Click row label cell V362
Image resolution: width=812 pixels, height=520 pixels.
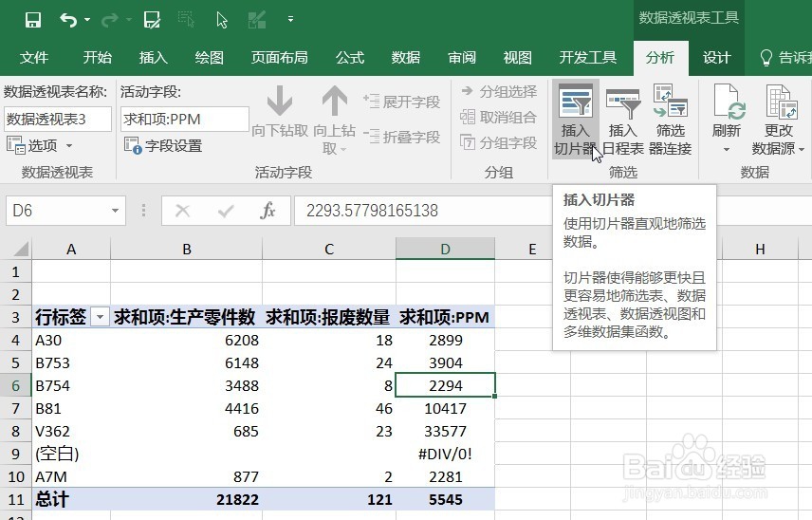pos(71,431)
